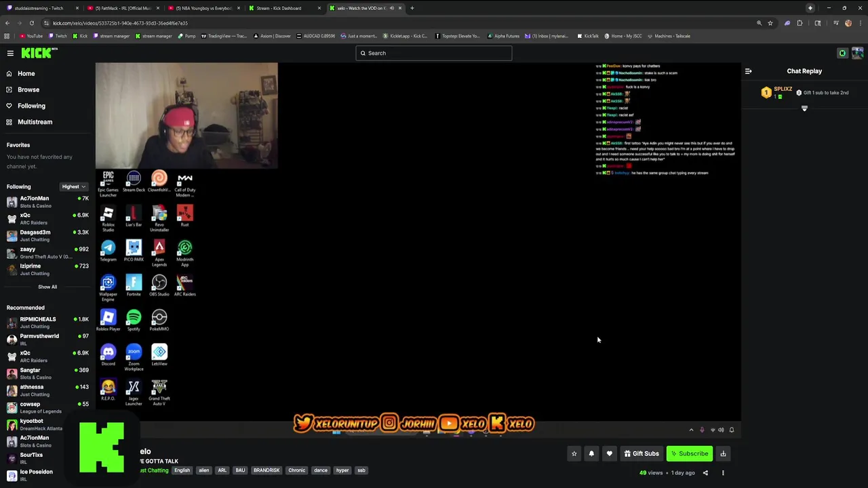The height and width of the screenshot is (488, 868).
Task: Open Iziprime channel in Following
Action: [47, 269]
